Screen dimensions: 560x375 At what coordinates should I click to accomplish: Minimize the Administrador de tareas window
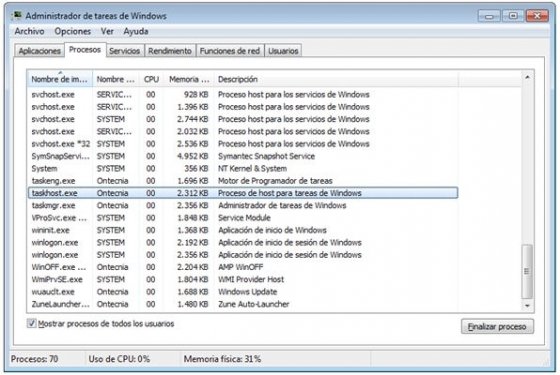[489, 16]
